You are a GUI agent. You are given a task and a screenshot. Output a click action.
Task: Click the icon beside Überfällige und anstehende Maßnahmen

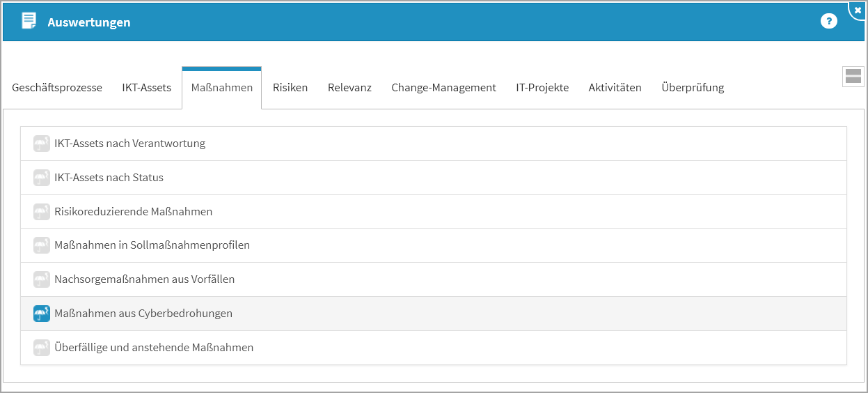point(42,347)
